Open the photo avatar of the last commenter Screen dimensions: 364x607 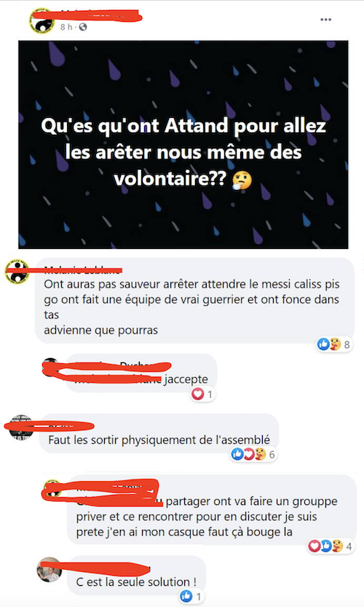point(50,569)
